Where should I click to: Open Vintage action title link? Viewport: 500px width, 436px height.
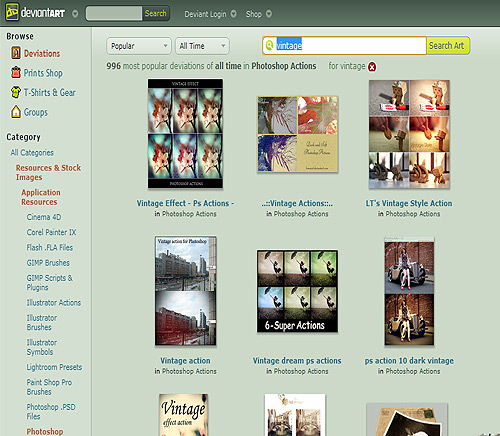[x=185, y=361]
